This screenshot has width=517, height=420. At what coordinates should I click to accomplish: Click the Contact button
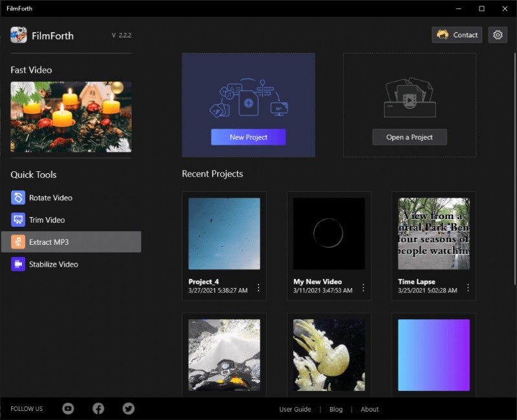(457, 35)
